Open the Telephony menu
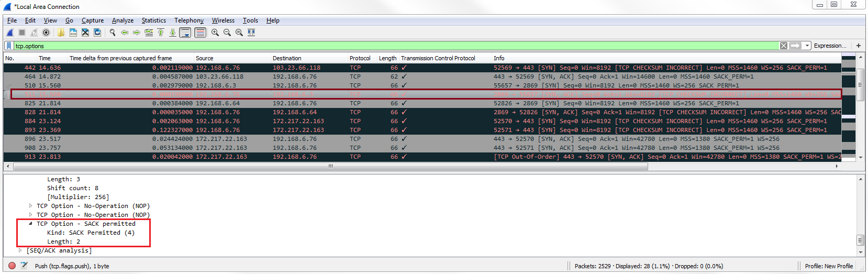Screen dimensions: 868x274 tap(189, 20)
